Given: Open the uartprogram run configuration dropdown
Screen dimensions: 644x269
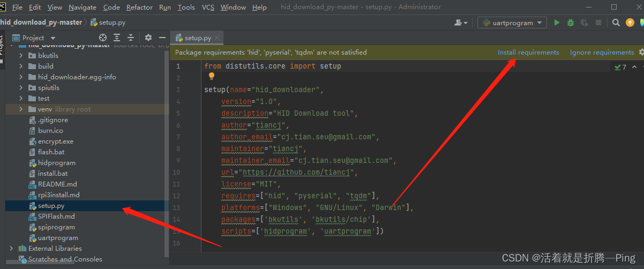Looking at the screenshot, I should [513, 23].
